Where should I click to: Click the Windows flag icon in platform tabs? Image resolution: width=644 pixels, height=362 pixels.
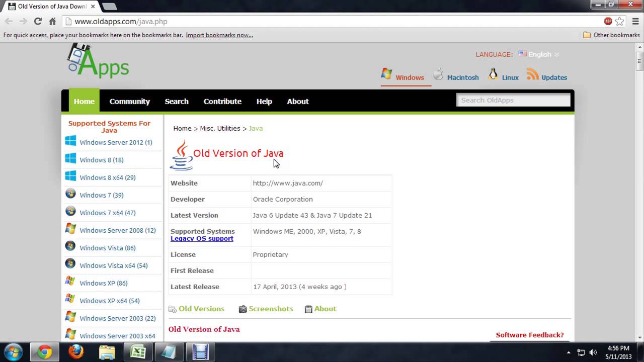coord(386,74)
